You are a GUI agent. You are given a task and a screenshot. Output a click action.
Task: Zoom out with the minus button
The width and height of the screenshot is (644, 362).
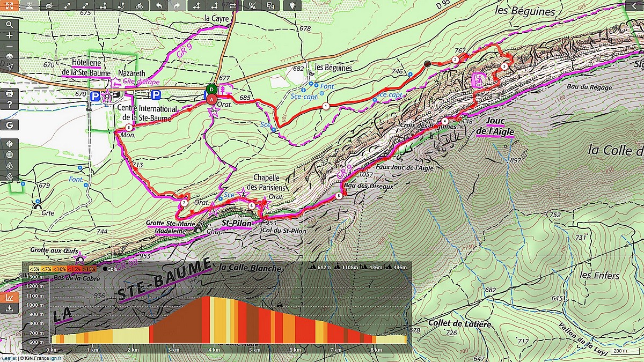coord(10,46)
